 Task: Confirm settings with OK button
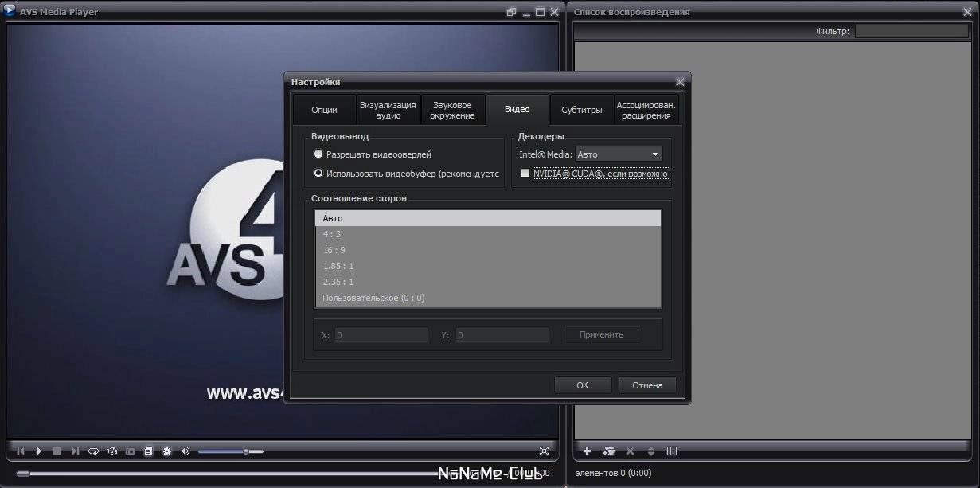click(583, 385)
